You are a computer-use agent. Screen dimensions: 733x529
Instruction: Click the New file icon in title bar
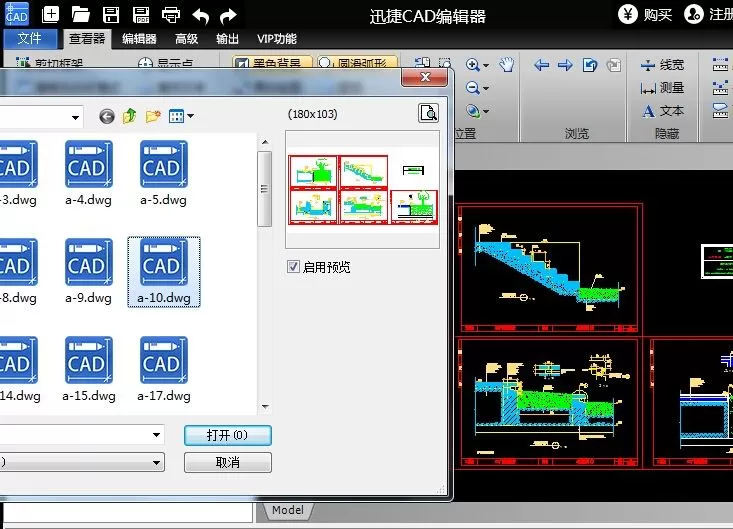tap(50, 14)
